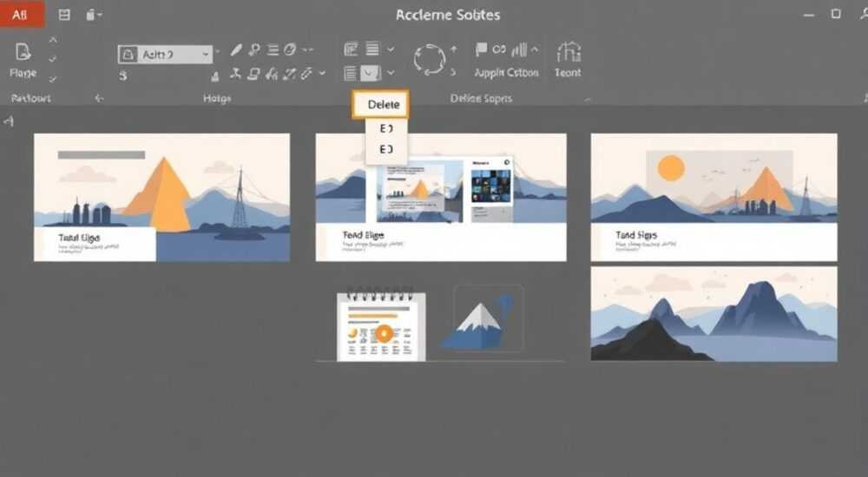Click the laptop-shaped icon in Hotgs group
The width and height of the screenshot is (868, 477).
253,74
